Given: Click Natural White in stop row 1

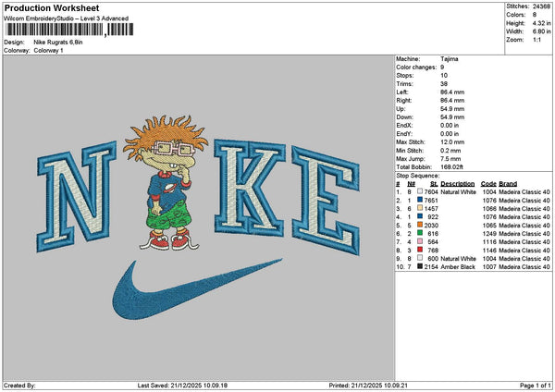Looking at the screenshot, I should pos(458,192).
